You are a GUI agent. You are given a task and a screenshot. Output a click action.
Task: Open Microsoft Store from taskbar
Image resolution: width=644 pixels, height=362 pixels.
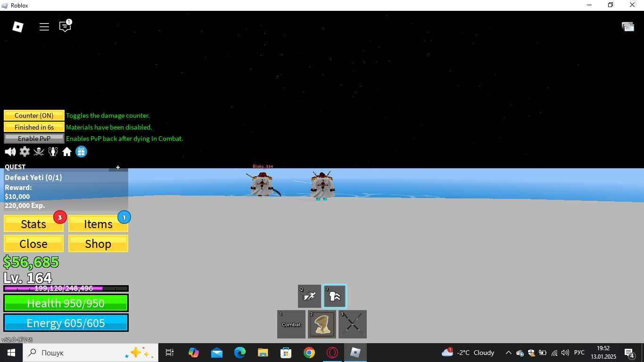(x=286, y=353)
